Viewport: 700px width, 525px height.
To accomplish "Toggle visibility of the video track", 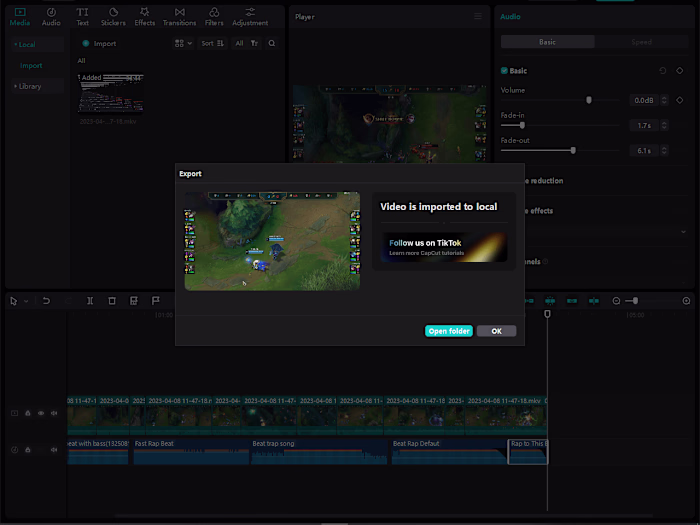I will [x=41, y=413].
